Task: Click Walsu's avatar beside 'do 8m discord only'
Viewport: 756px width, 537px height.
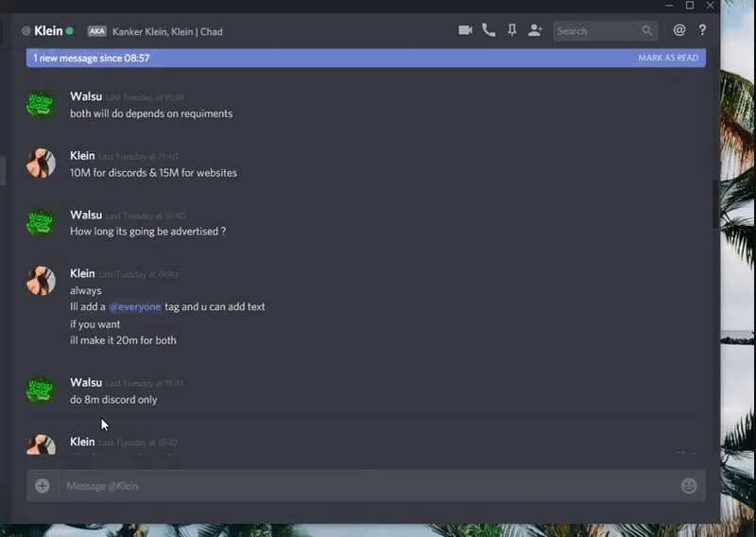Action: pyautogui.click(x=41, y=390)
